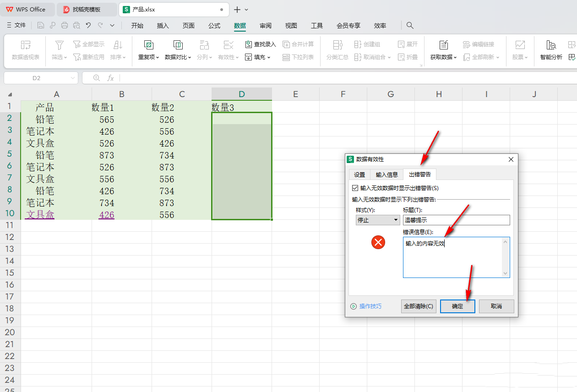
Task: Click the 分列 text-to-columns icon
Action: pyautogui.click(x=204, y=45)
